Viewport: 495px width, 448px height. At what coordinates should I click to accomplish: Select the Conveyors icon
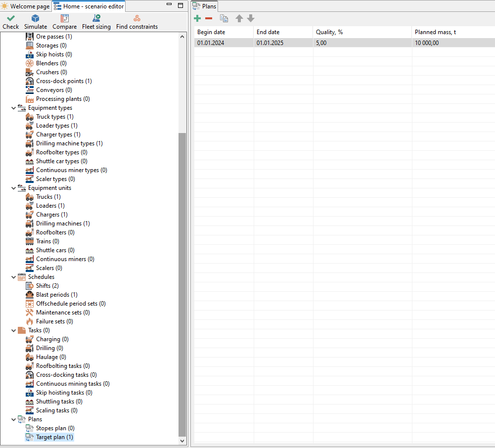pos(30,90)
